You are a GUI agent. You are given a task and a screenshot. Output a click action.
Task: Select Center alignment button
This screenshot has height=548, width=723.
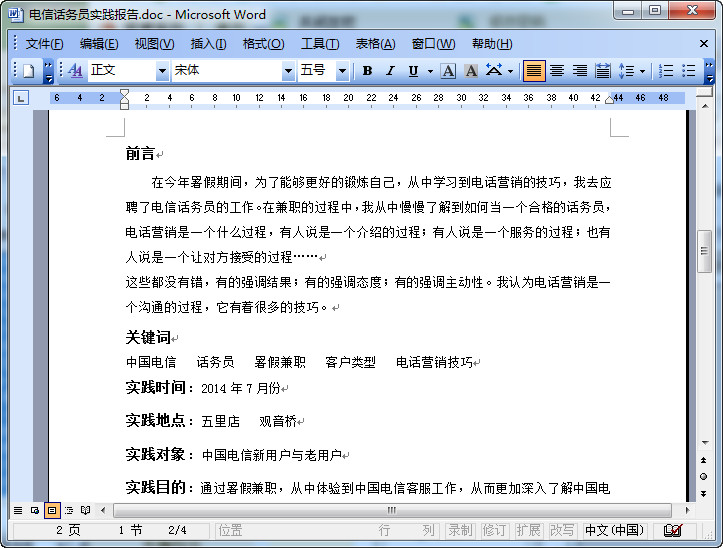(557, 71)
